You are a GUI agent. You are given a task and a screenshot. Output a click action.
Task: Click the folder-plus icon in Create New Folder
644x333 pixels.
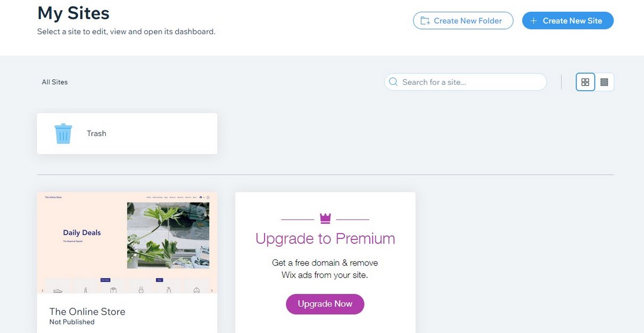[x=425, y=21]
